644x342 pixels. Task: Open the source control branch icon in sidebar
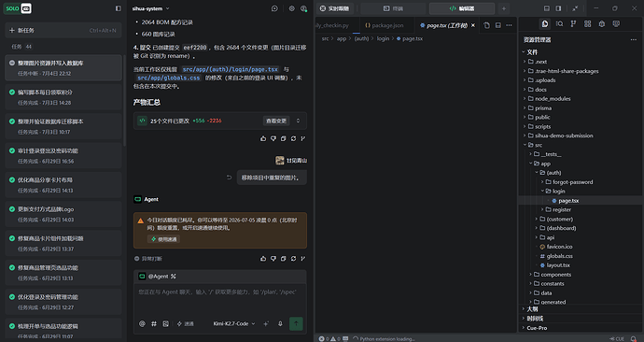573,24
